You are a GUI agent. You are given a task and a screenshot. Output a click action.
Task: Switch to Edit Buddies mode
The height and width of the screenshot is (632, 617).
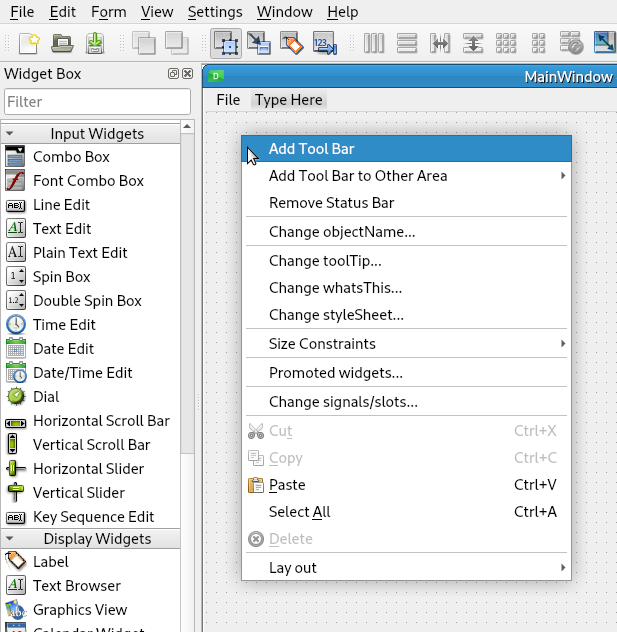(x=291, y=43)
